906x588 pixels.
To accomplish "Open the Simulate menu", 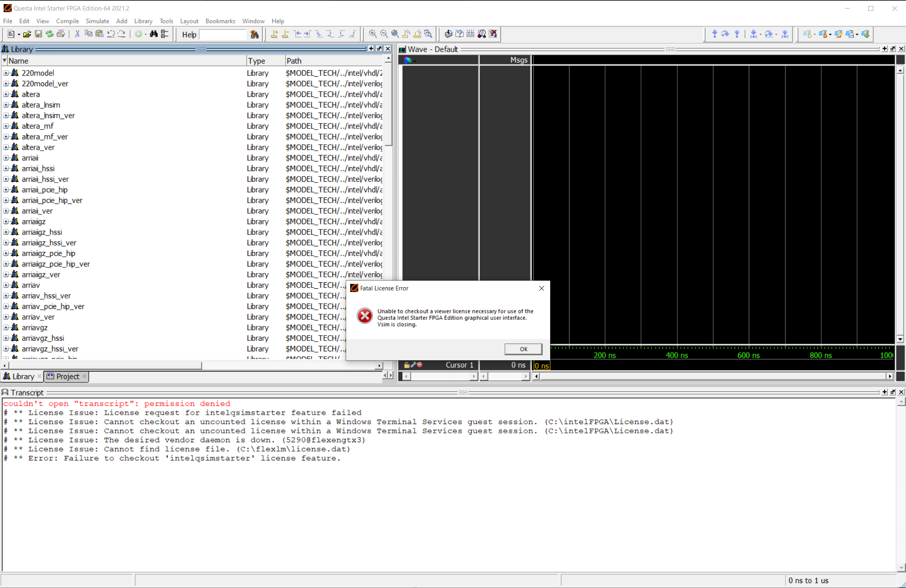I will click(97, 21).
